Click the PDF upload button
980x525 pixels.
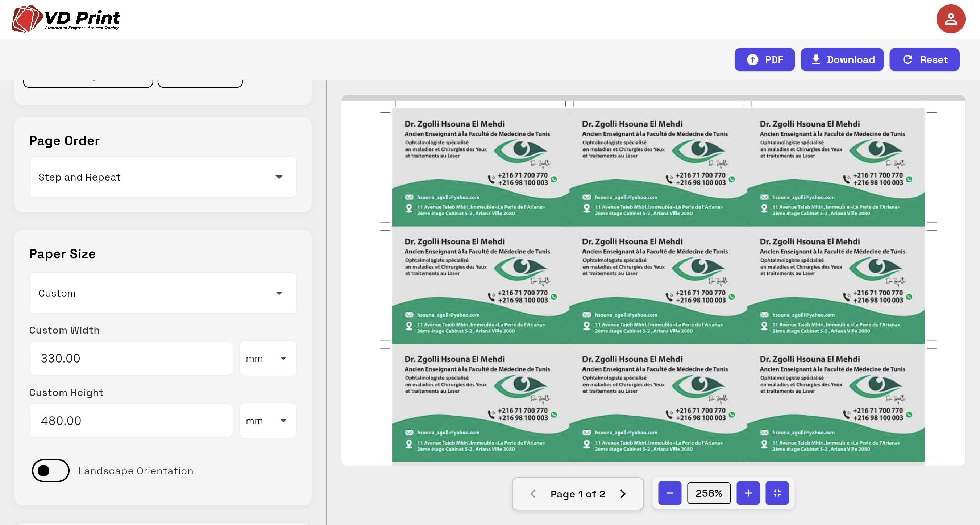pos(764,60)
